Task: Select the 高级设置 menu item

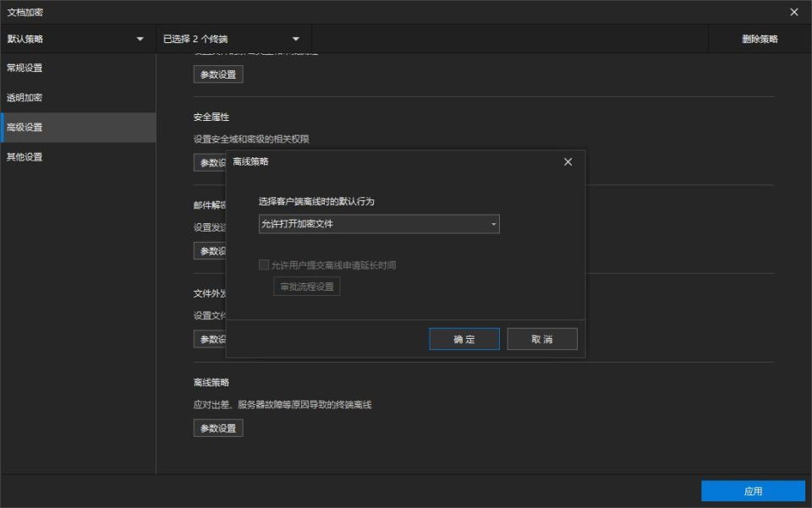Action: point(78,128)
